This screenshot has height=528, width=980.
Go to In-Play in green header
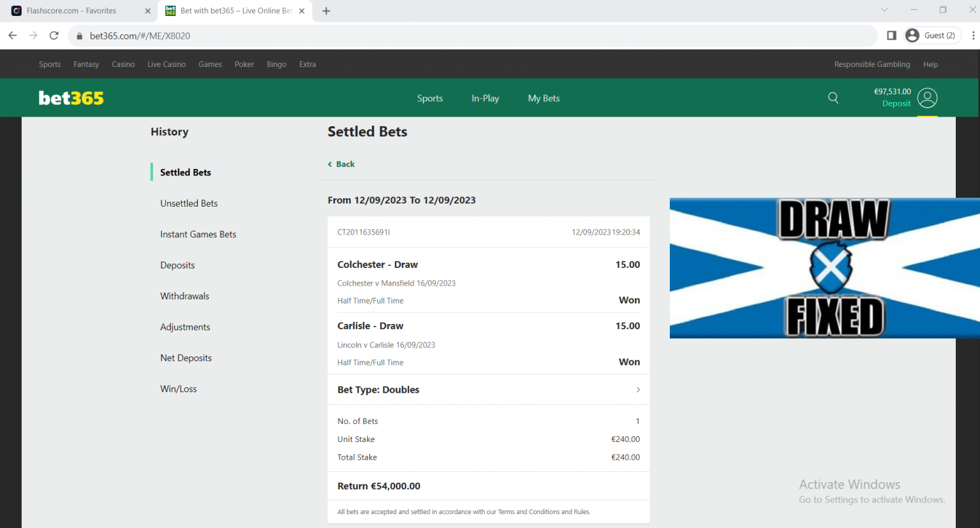(486, 98)
